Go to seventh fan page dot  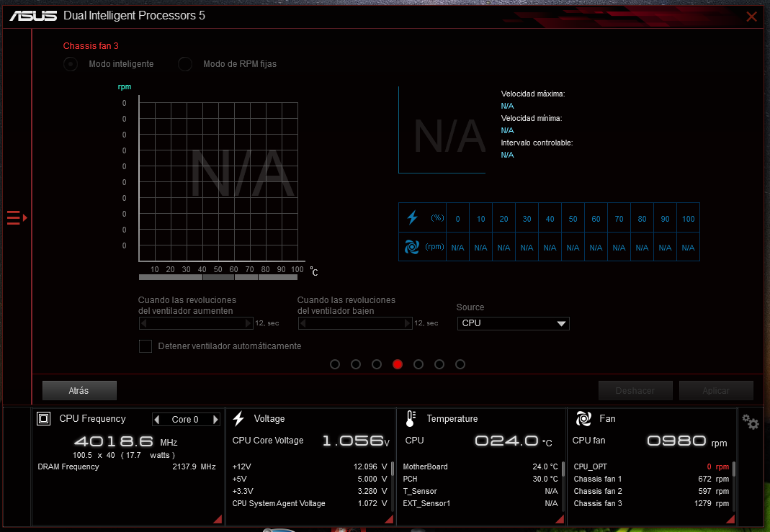460,364
